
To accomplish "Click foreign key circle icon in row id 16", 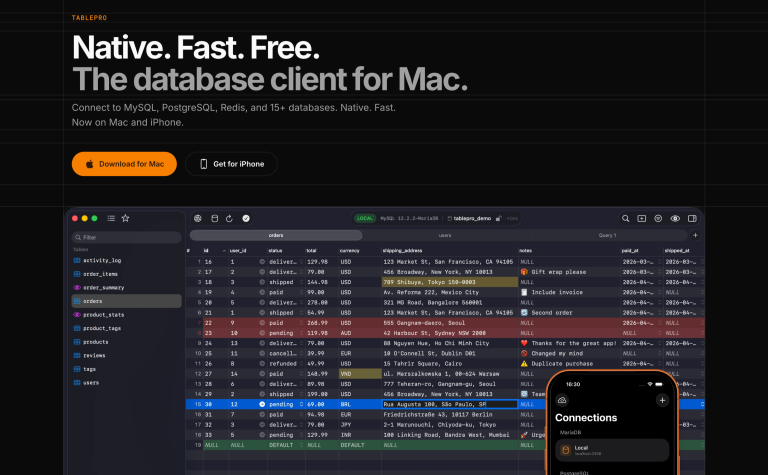I will point(262,262).
